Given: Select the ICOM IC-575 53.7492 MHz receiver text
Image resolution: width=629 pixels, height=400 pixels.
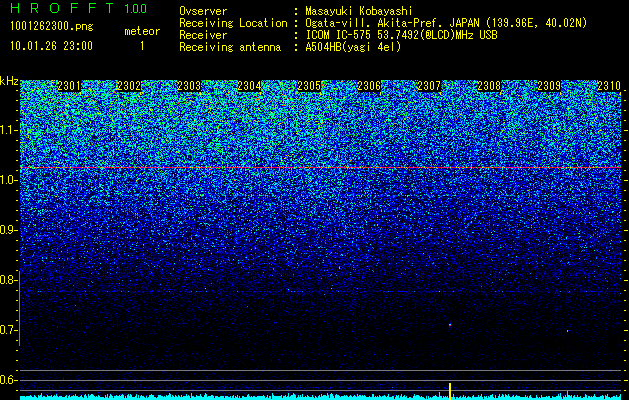Looking at the screenshot, I should [402, 35].
